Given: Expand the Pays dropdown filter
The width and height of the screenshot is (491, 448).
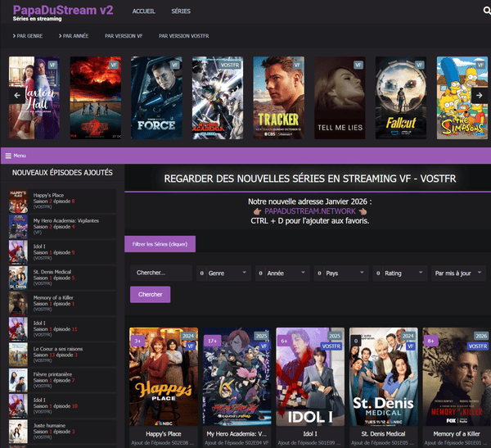Looking at the screenshot, I should [x=342, y=273].
